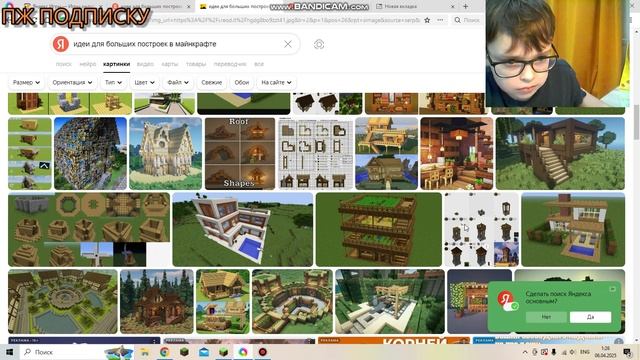Open the Windows Start menu
The height and width of the screenshot is (360, 640).
(9, 352)
